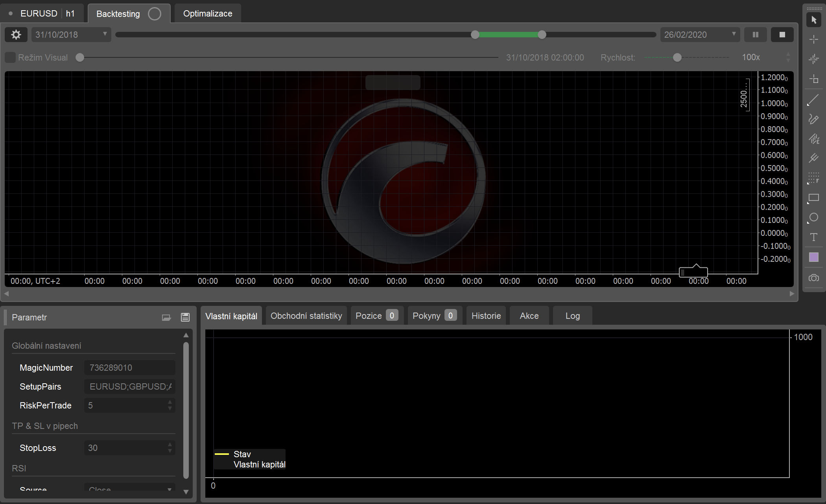Edit the SetupPairs field
The image size is (826, 504).
click(x=130, y=386)
